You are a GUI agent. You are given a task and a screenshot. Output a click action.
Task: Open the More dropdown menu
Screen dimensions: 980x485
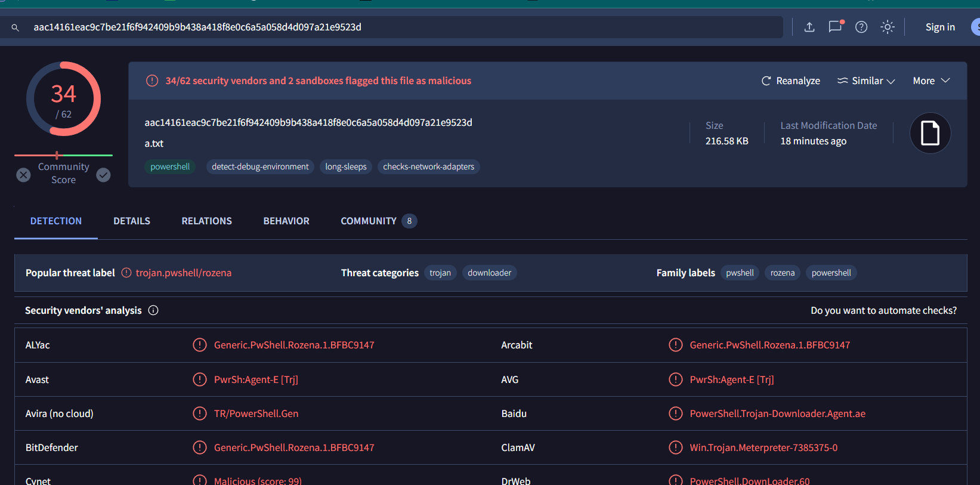pos(930,81)
